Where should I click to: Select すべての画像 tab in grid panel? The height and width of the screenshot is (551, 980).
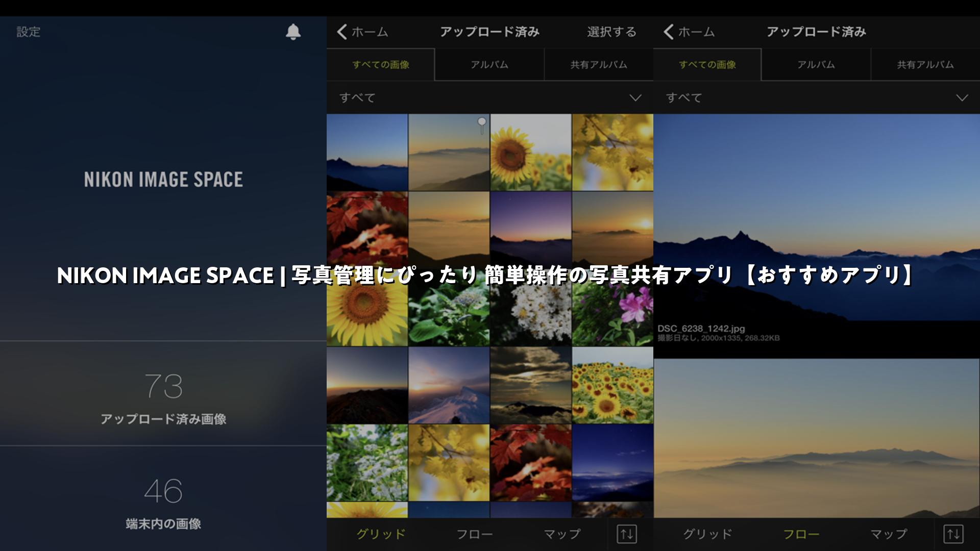tap(381, 65)
